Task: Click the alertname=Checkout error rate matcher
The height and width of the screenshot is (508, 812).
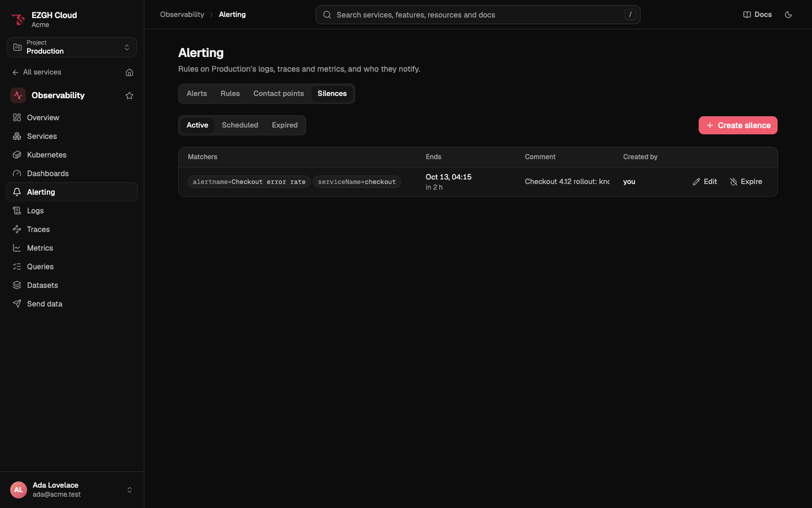Action: tap(249, 182)
